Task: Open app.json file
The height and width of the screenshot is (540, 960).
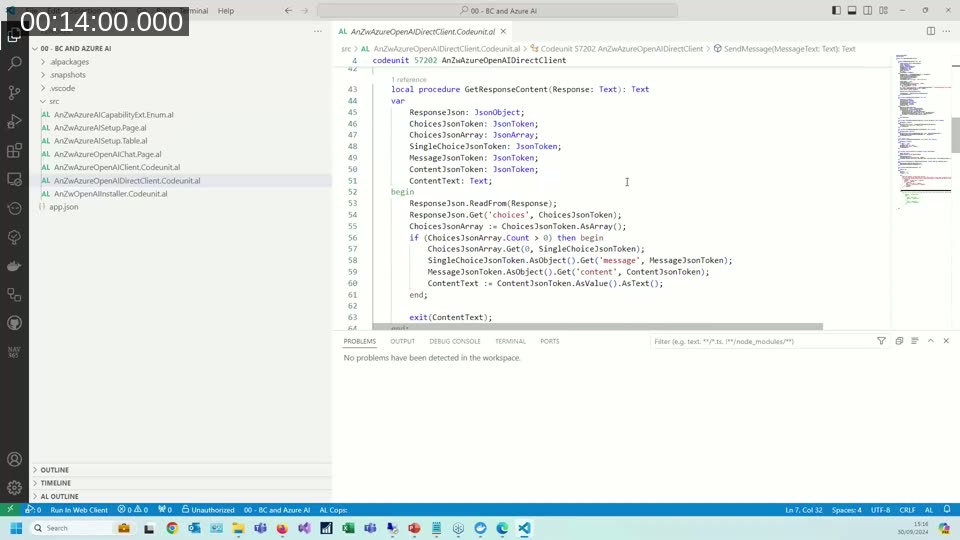Action: point(64,207)
